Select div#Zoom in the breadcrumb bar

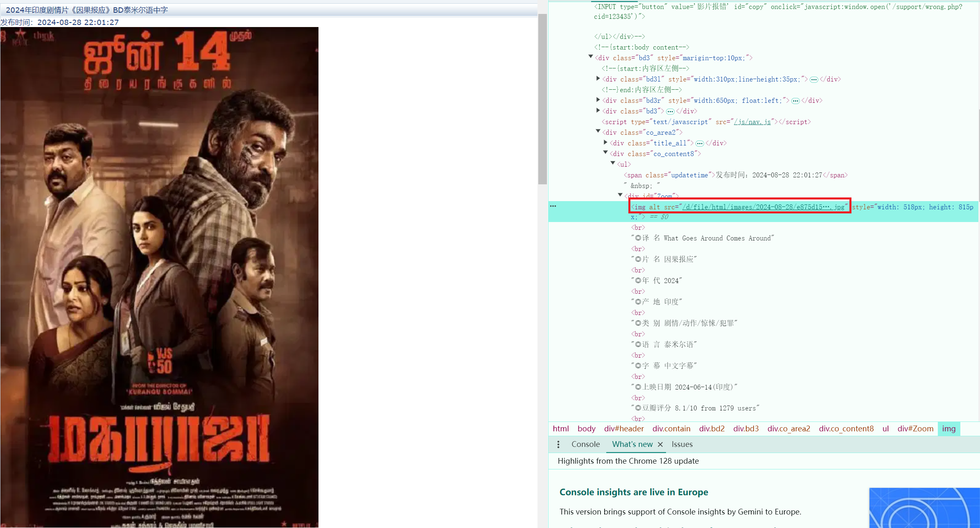click(915, 429)
